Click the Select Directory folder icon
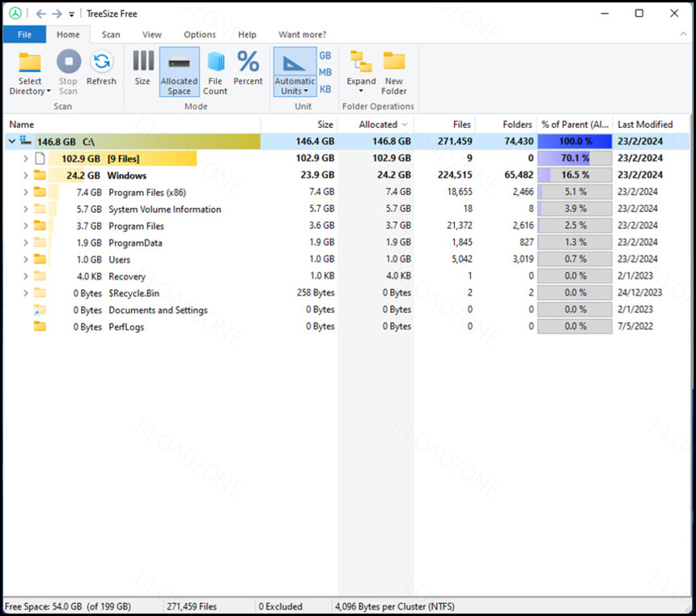The width and height of the screenshot is (696, 616). [x=30, y=62]
